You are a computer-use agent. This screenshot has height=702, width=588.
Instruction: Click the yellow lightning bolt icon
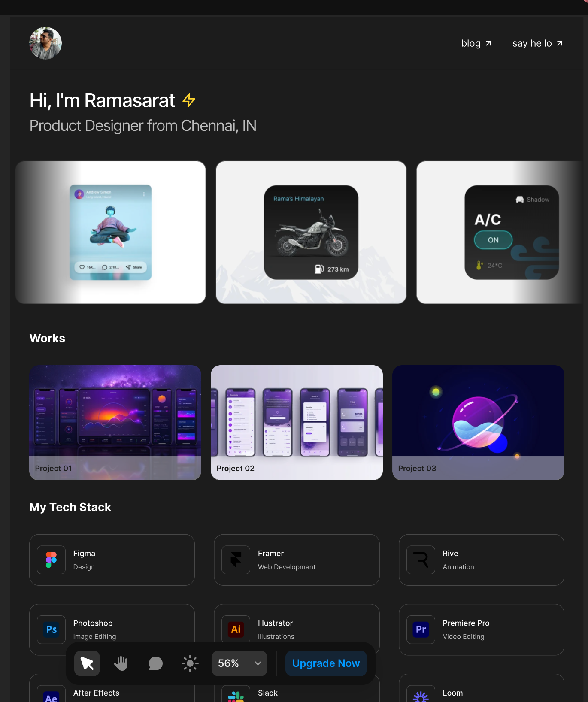pyautogui.click(x=189, y=100)
